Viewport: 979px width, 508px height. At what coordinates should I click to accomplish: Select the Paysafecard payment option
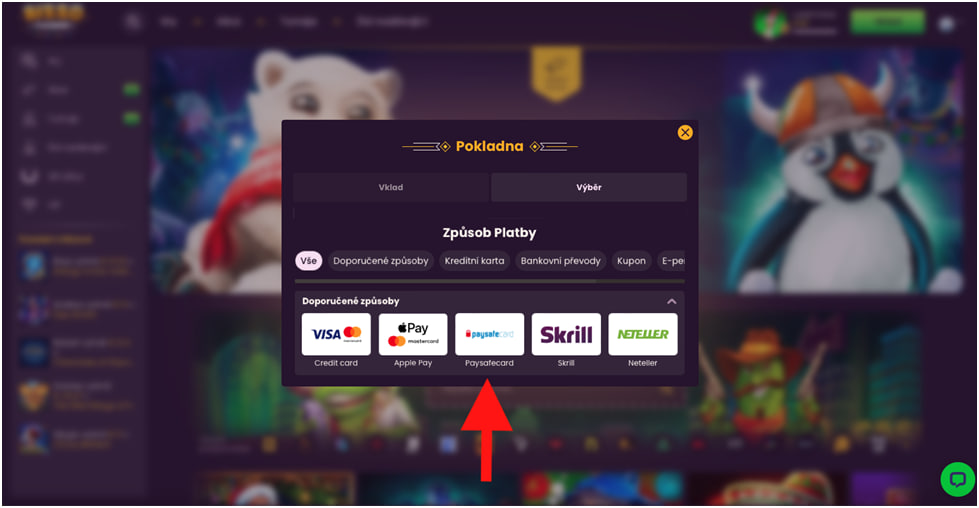[x=490, y=334]
